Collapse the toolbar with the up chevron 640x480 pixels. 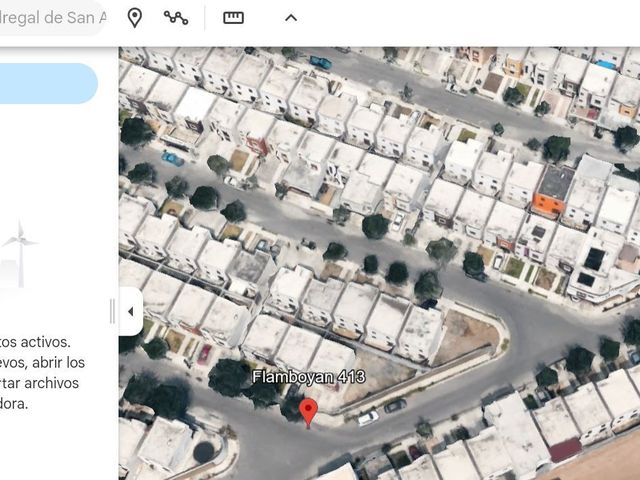[x=291, y=18]
